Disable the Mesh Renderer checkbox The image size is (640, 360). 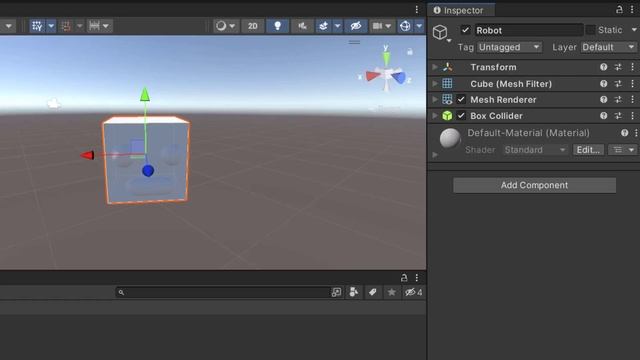(x=461, y=100)
